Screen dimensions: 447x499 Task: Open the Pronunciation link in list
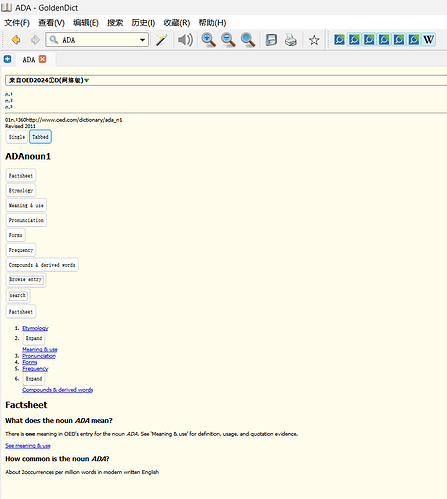[x=39, y=356]
